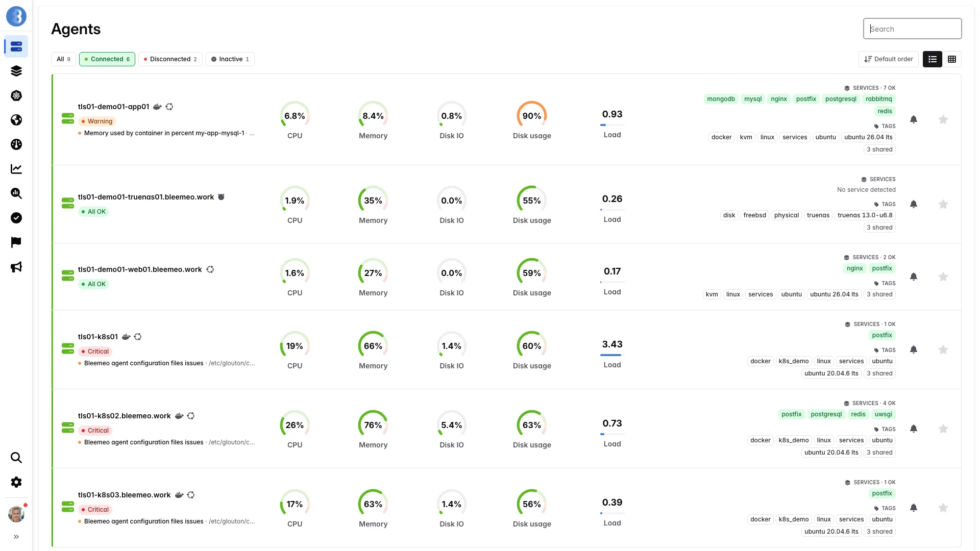
Task: Open the stacked layers icon in sidebar
Action: pyautogui.click(x=16, y=71)
